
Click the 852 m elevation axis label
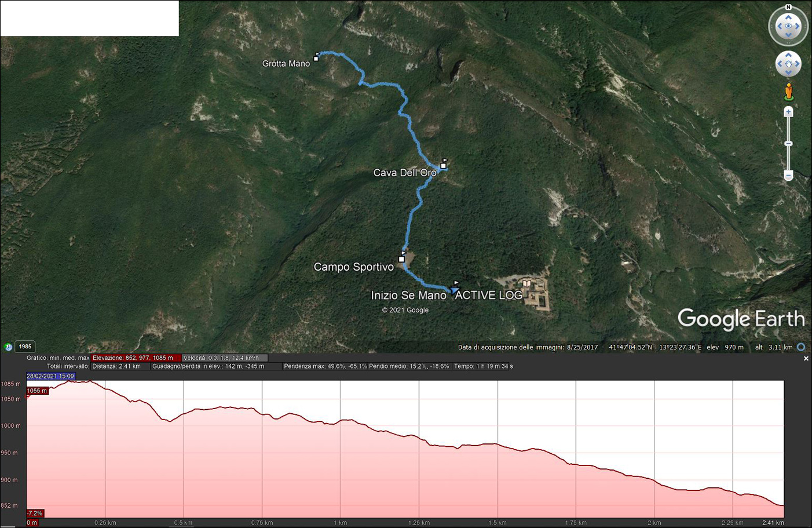click(10, 506)
